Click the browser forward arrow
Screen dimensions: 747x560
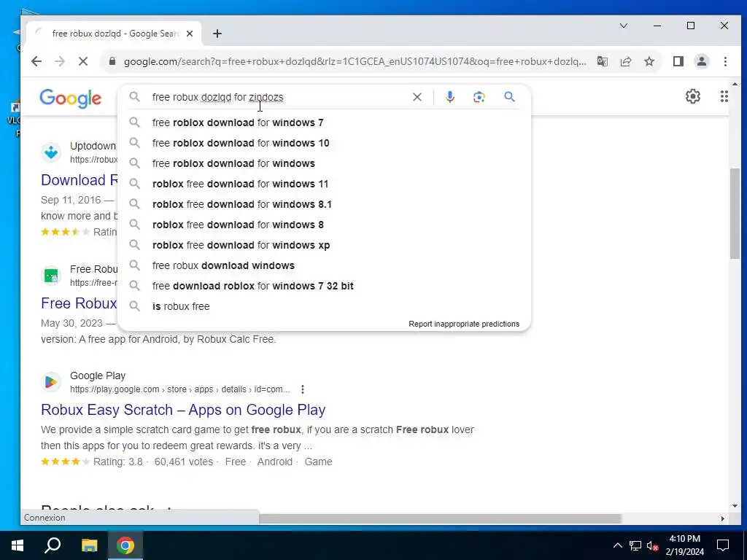click(60, 61)
